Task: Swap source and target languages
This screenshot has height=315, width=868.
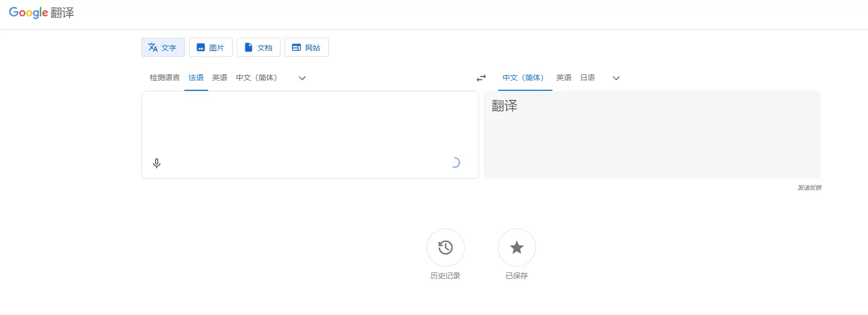Action: click(481, 78)
